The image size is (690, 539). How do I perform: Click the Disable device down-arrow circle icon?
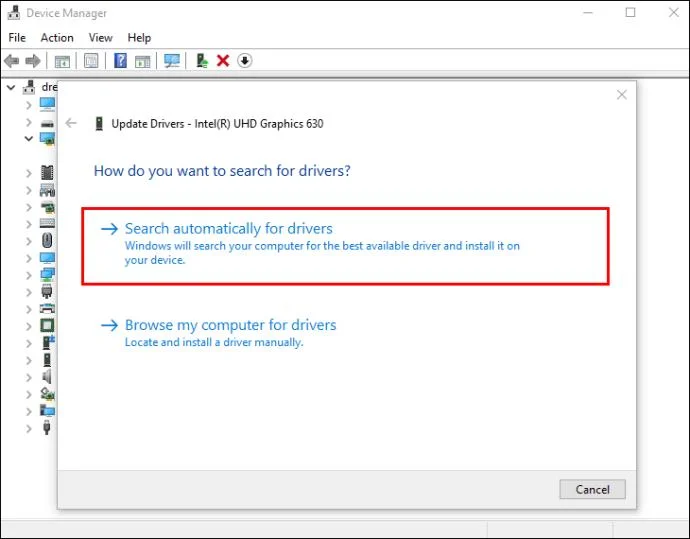point(245,61)
